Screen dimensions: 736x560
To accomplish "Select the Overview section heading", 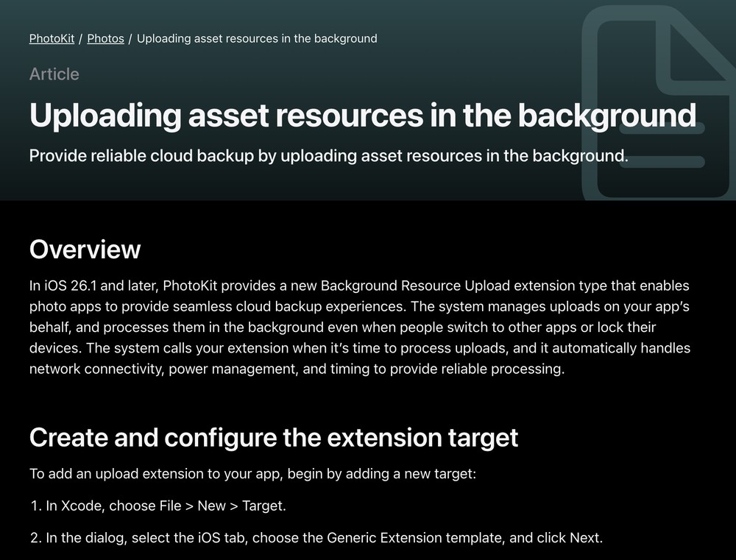I will tap(85, 249).
